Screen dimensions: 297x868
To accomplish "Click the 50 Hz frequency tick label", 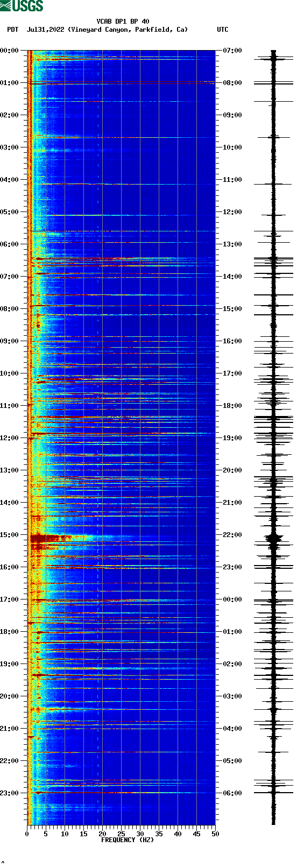I will [x=215, y=834].
